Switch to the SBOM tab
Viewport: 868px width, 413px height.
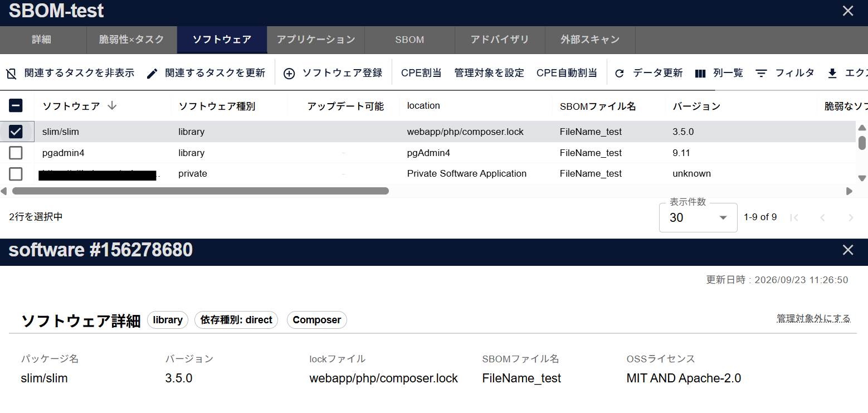coord(409,40)
